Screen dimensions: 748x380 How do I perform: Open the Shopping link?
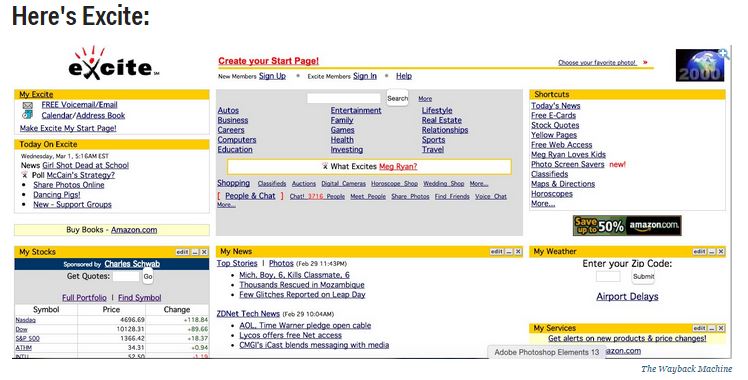pos(233,183)
